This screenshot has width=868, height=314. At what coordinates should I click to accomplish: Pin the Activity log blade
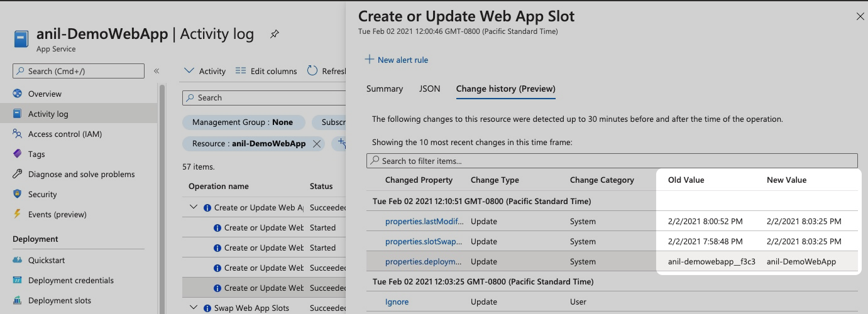(275, 35)
